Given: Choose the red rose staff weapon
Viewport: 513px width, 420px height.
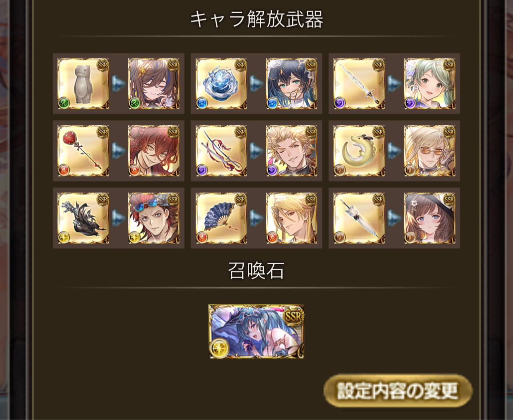Looking at the screenshot, I should (83, 151).
